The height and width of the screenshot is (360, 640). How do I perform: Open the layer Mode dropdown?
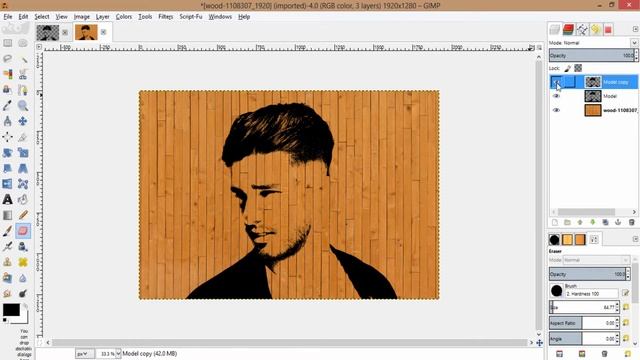(x=634, y=43)
